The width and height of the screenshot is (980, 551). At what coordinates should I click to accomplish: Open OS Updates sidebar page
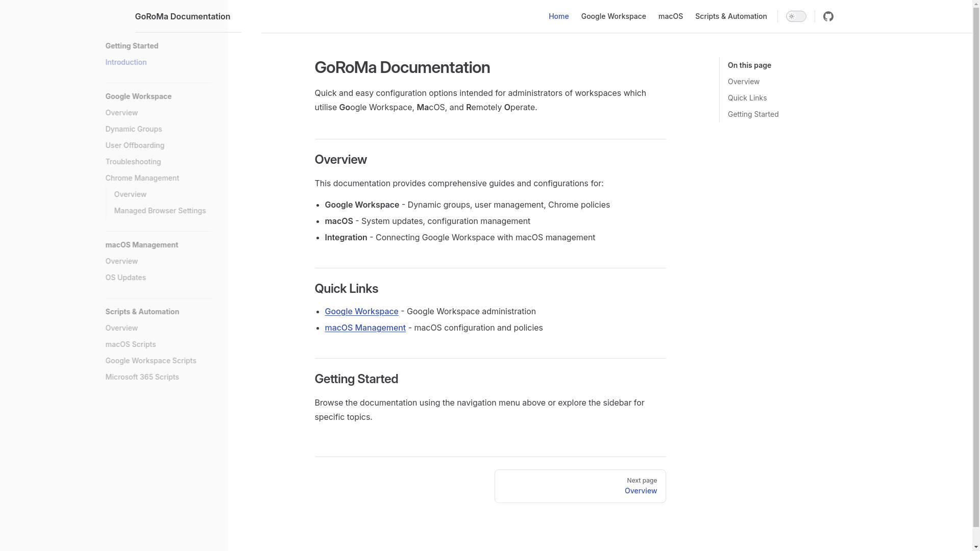point(125,278)
